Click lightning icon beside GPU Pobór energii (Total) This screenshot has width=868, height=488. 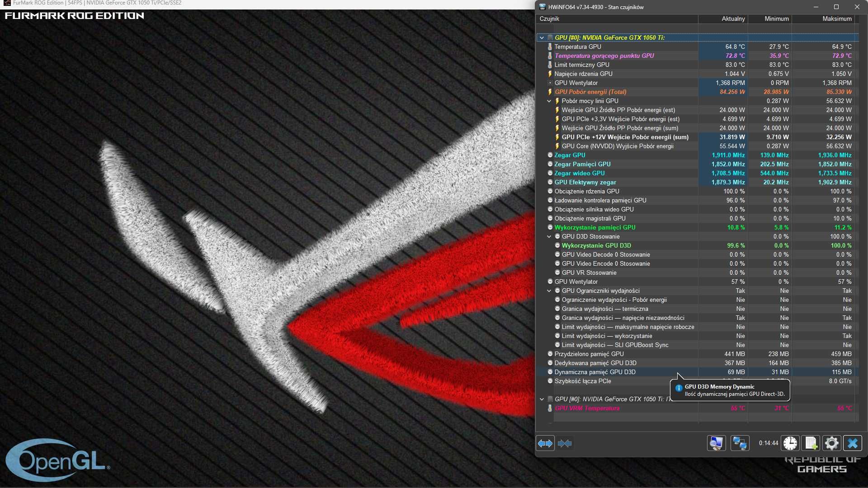550,92
